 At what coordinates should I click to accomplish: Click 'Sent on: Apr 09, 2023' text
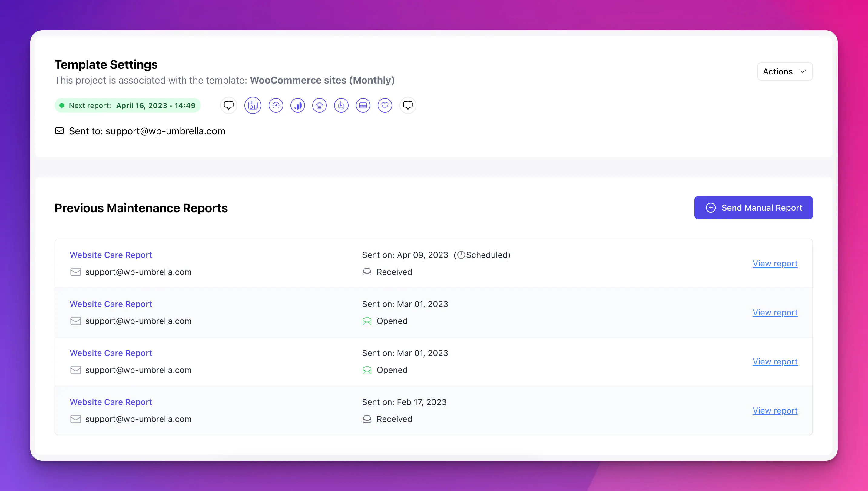[405, 255]
